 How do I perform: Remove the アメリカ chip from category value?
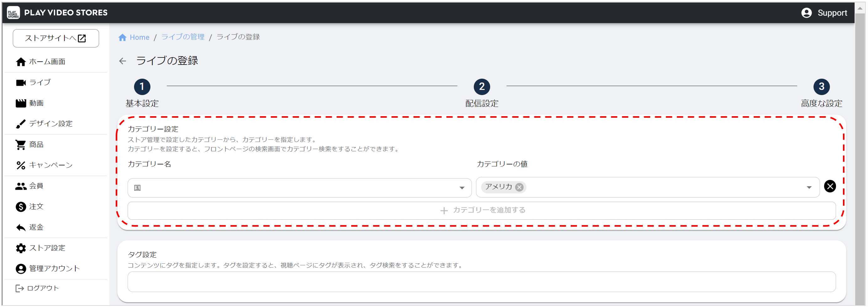(x=519, y=187)
